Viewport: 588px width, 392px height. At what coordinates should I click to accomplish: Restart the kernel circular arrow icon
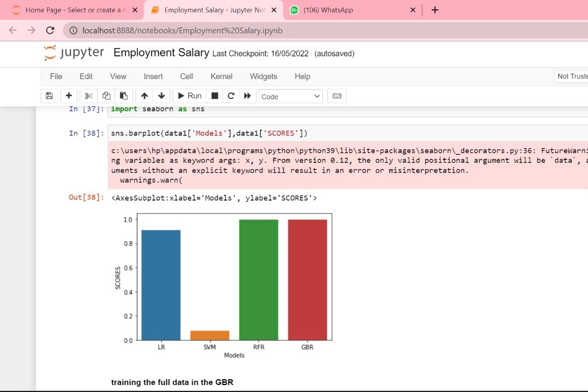coord(231,96)
